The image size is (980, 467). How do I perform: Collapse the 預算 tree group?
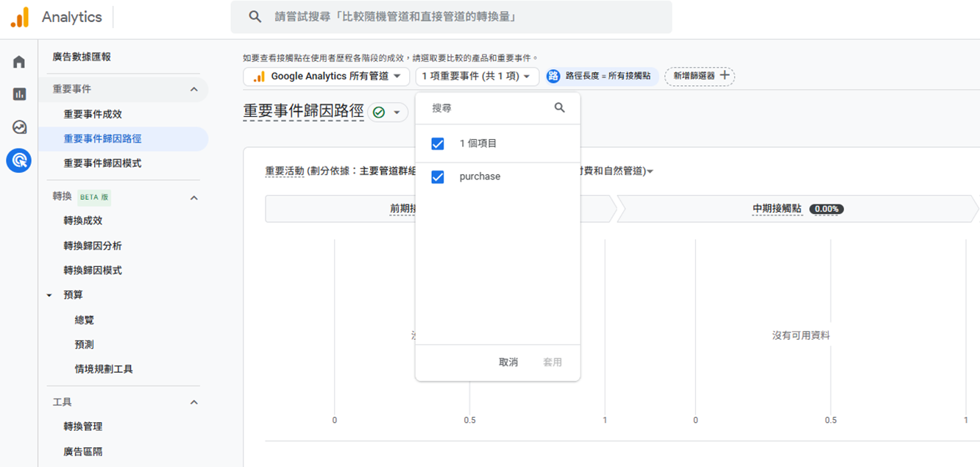[x=49, y=296]
